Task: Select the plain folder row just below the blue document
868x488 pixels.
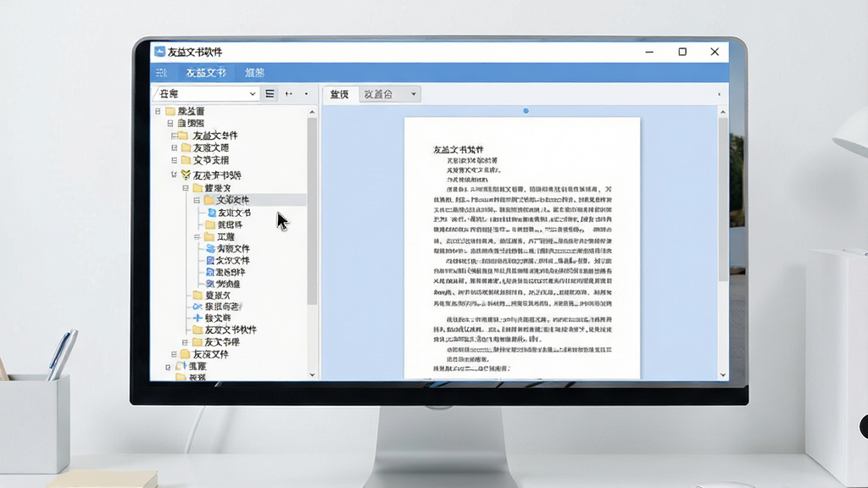Action: (x=224, y=225)
